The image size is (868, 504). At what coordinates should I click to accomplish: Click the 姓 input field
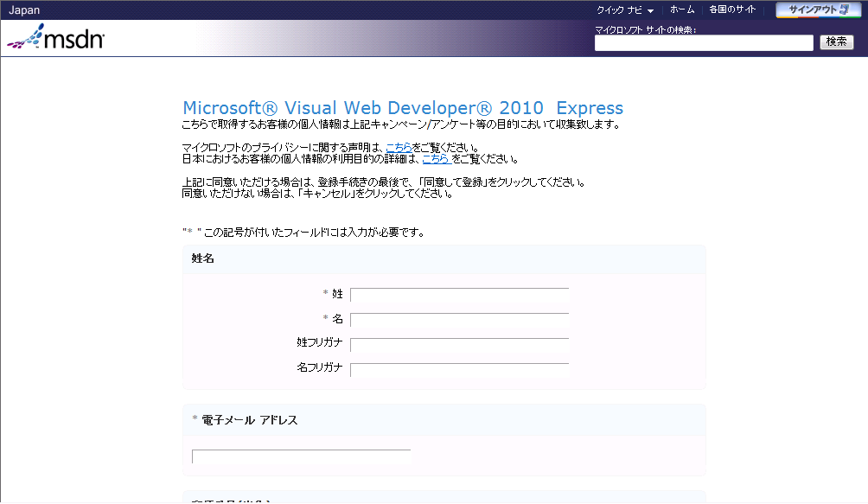[x=459, y=295]
